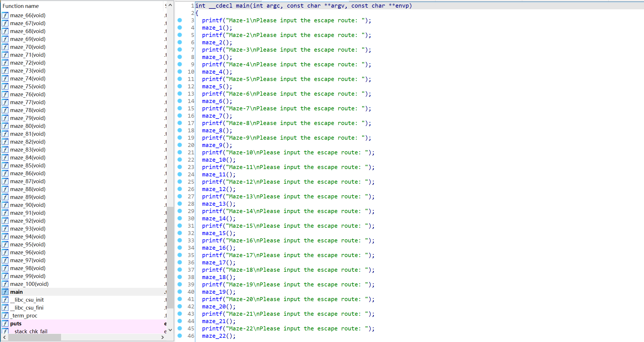Select __libc_csu_fini in function list
The width and height of the screenshot is (644, 342).
click(x=27, y=308)
